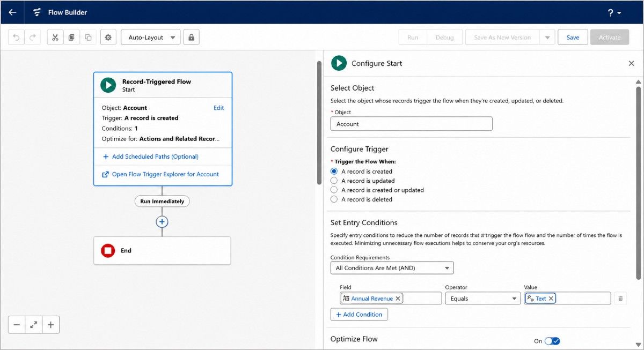Click the plus add-element circle on canvas
Image resolution: width=644 pixels, height=350 pixels.
[162, 222]
